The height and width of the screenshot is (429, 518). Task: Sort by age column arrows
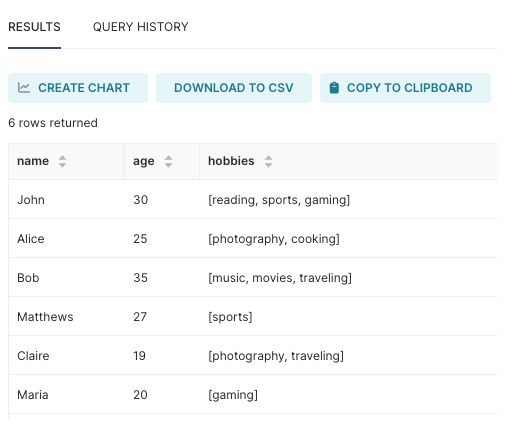pos(168,161)
